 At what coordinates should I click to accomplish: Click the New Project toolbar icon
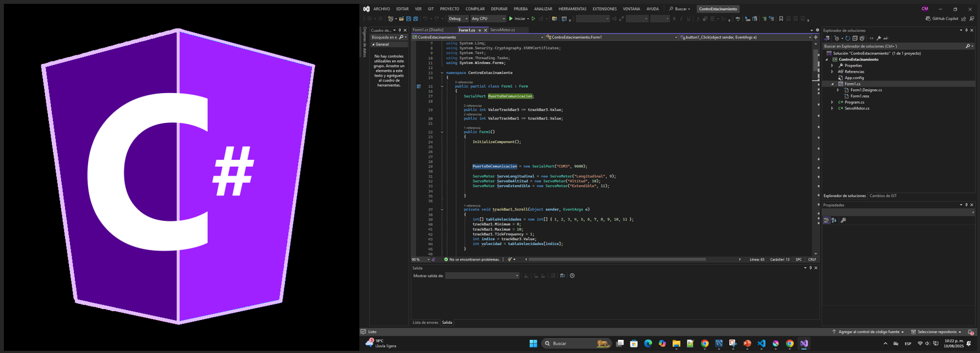click(x=391, y=19)
